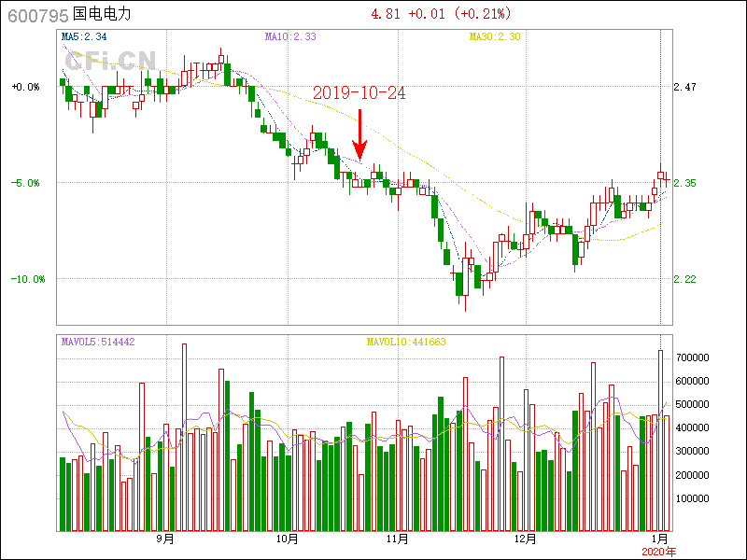Click the 2.35 price axis value

(684, 183)
